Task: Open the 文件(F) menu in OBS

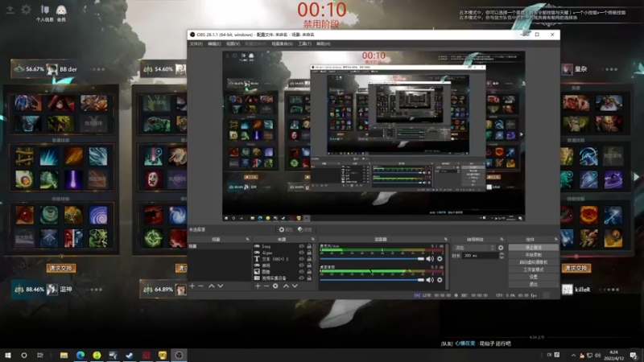Action: pos(196,44)
